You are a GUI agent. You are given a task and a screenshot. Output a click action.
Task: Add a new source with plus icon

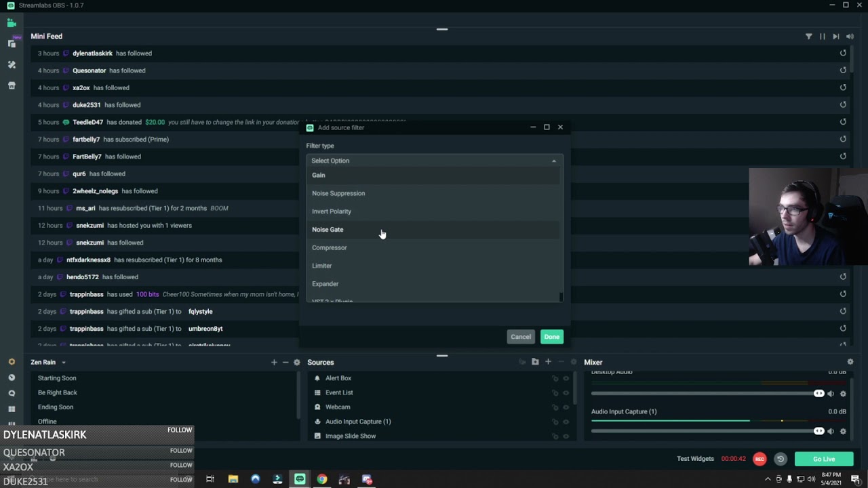tap(548, 362)
